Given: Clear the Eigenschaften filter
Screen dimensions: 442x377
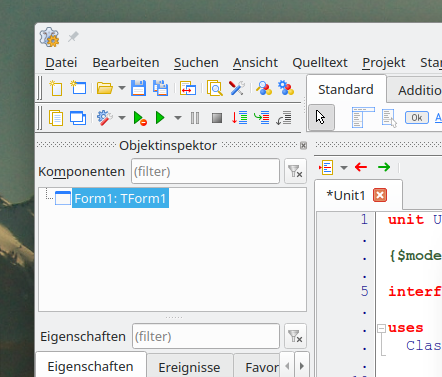Looking at the screenshot, I should click(x=295, y=336).
